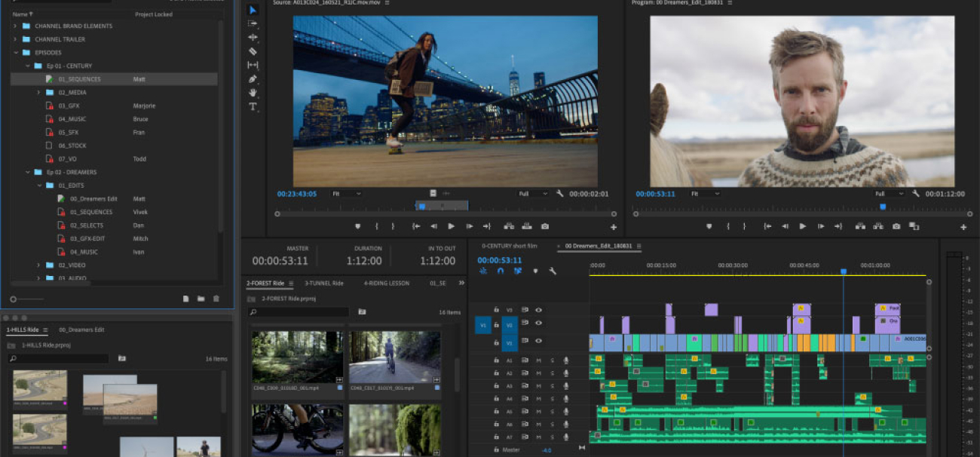980x457 pixels.
Task: Activate the Hand tool
Action: point(253,92)
